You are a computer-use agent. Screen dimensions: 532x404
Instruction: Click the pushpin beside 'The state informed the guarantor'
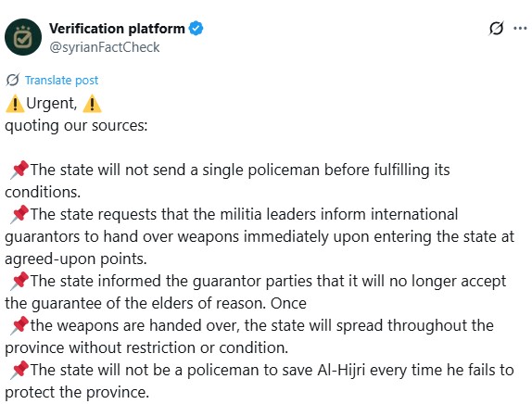[19, 282]
